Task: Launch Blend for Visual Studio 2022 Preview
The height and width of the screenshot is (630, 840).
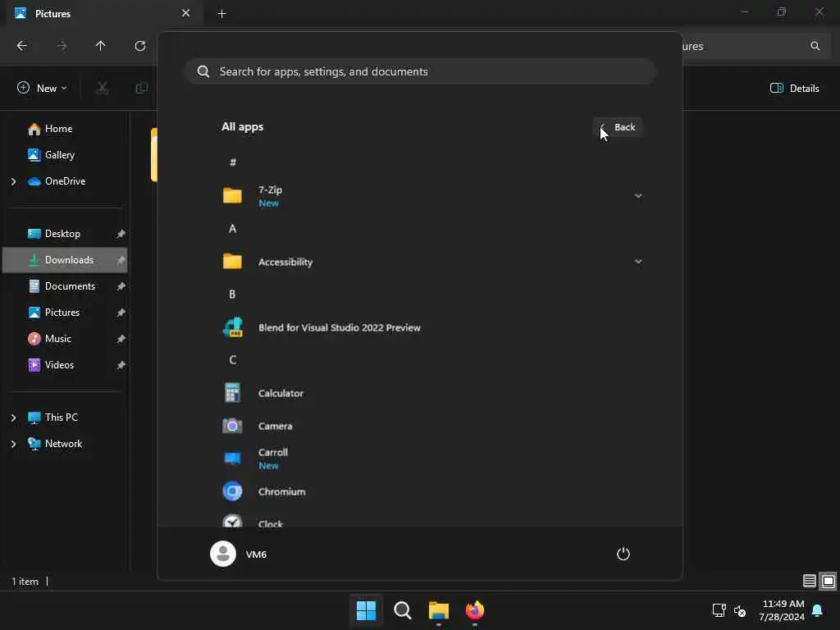Action: 431,327
